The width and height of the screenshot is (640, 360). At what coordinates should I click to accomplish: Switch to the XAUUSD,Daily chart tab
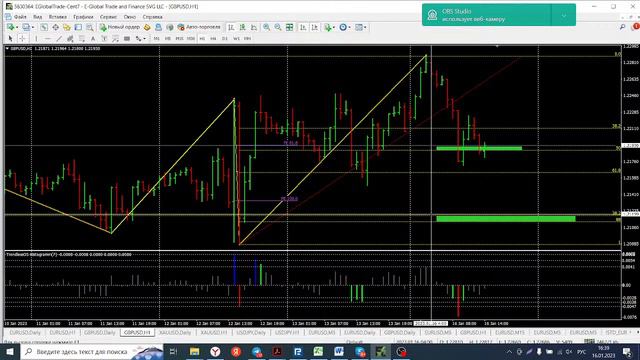[x=175, y=333]
